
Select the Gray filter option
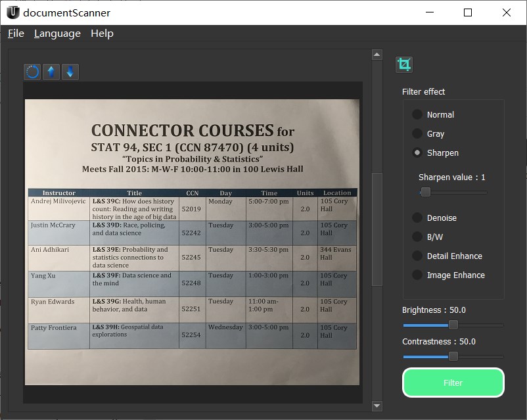(x=428, y=134)
